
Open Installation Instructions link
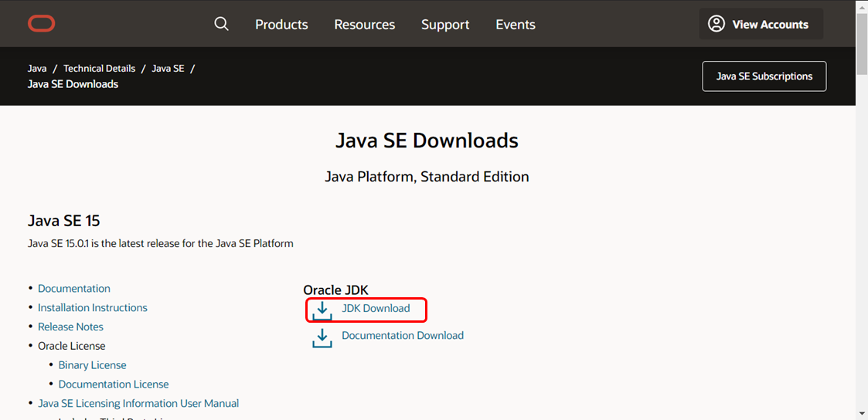click(x=93, y=308)
